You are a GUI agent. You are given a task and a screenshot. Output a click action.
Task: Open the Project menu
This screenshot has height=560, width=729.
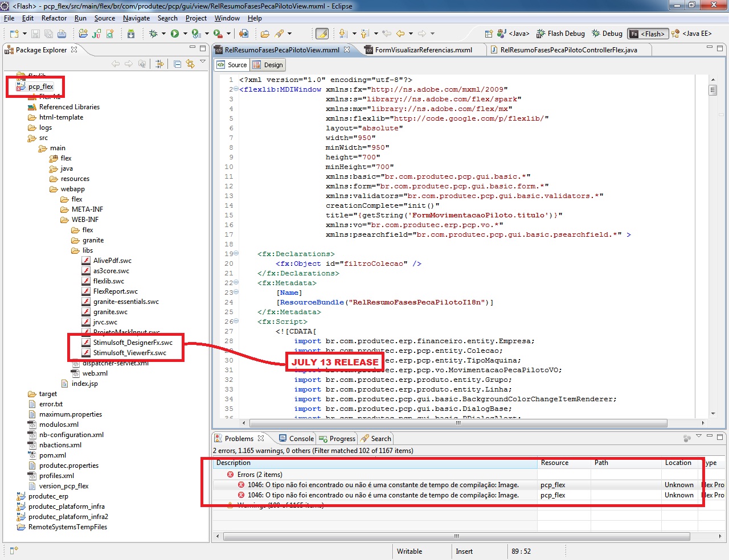[x=196, y=18]
